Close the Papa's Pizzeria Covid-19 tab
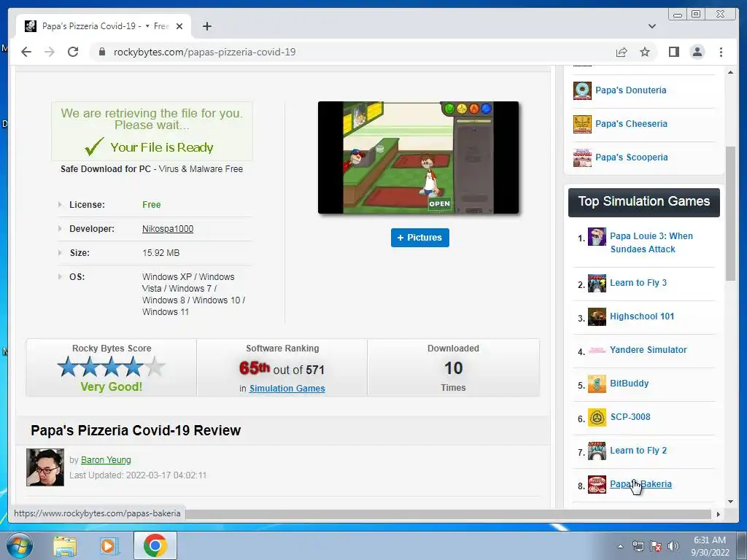Screen dimensions: 747x560 179,26
